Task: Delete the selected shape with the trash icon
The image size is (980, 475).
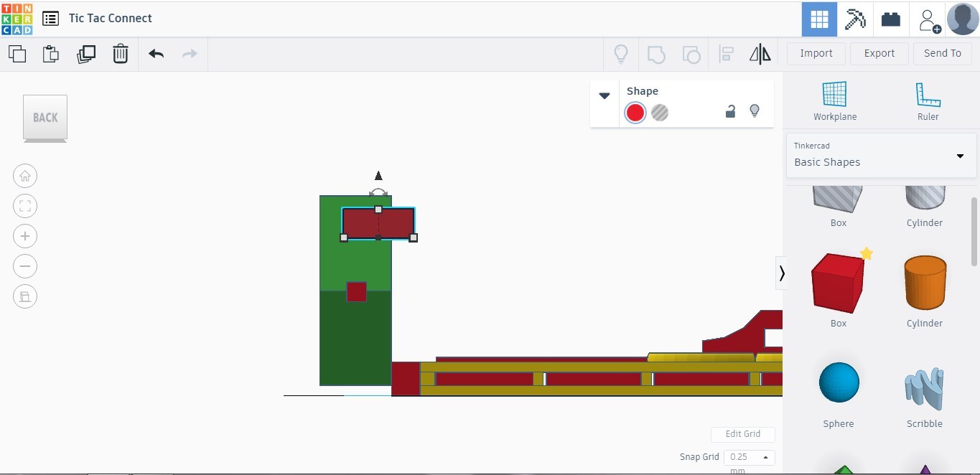Action: pyautogui.click(x=120, y=53)
